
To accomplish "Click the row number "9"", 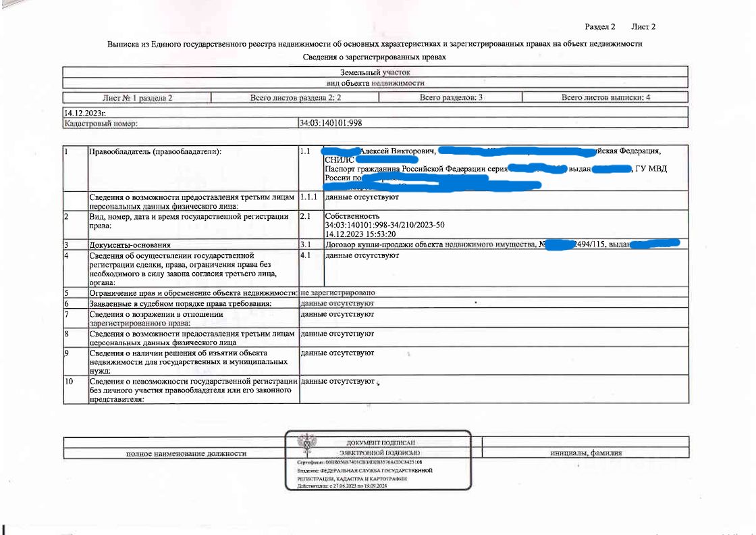I will pos(67,353).
